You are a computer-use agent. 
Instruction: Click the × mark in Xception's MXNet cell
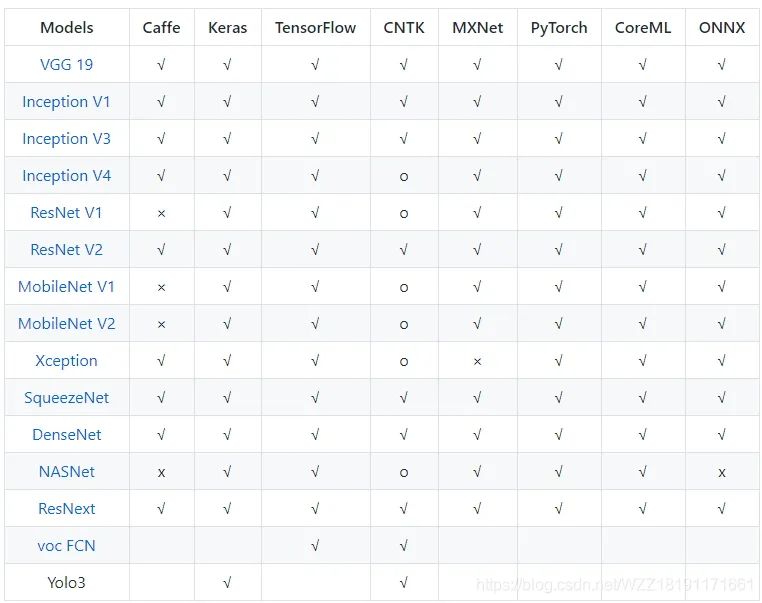tap(477, 361)
